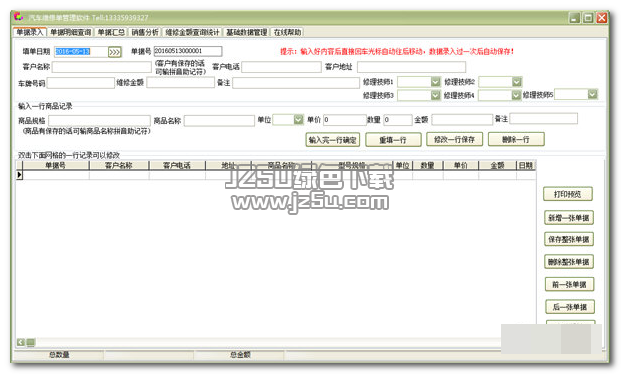Click the 客户电话 column header

(177, 166)
